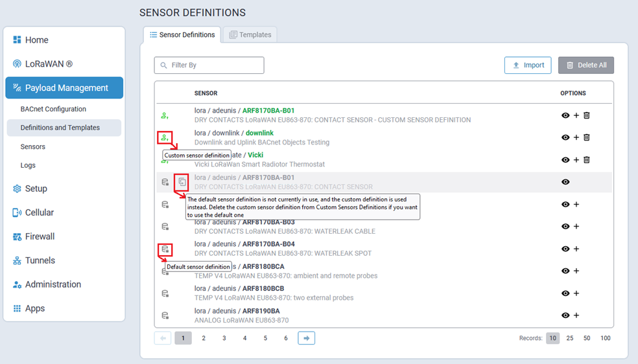The image size is (638, 364).
Task: View the Vicki thermostat sensor definition
Action: point(565,160)
